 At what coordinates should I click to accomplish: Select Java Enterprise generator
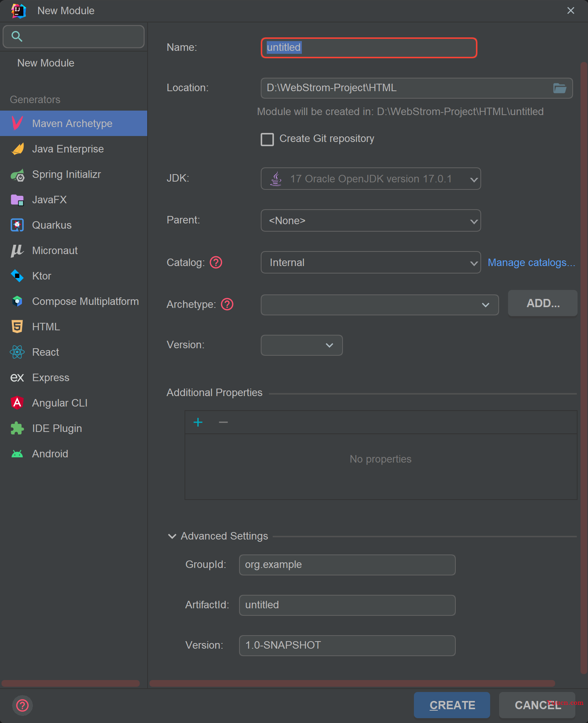click(74, 149)
